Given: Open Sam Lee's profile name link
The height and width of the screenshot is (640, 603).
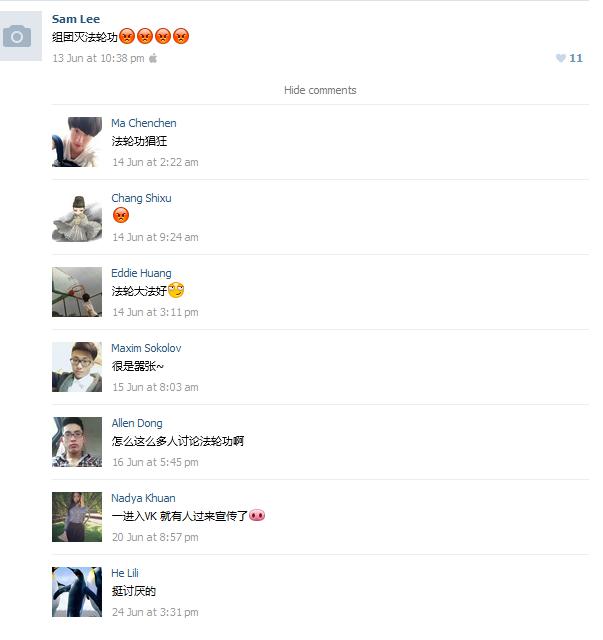Looking at the screenshot, I should pos(76,19).
